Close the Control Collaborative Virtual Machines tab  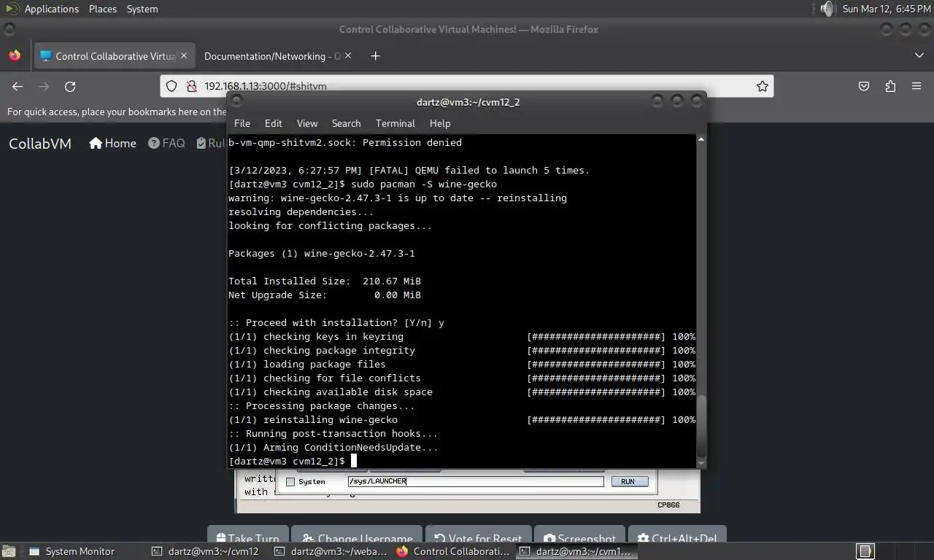(x=184, y=55)
